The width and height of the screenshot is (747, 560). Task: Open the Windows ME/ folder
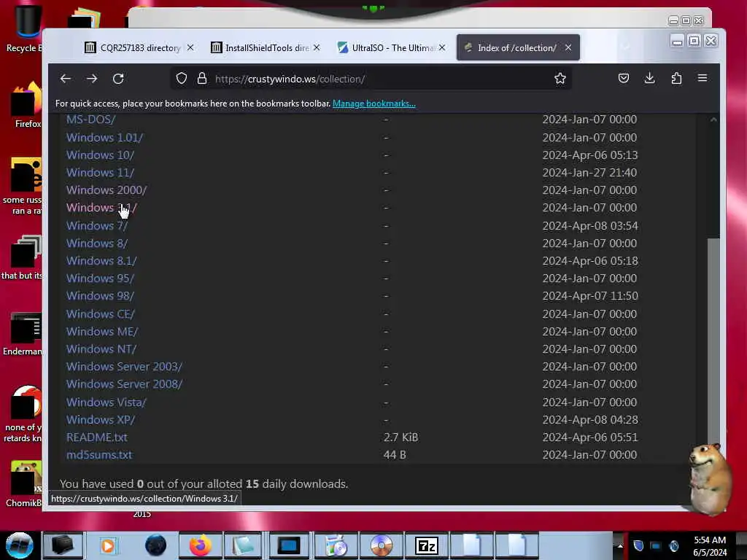pos(102,332)
